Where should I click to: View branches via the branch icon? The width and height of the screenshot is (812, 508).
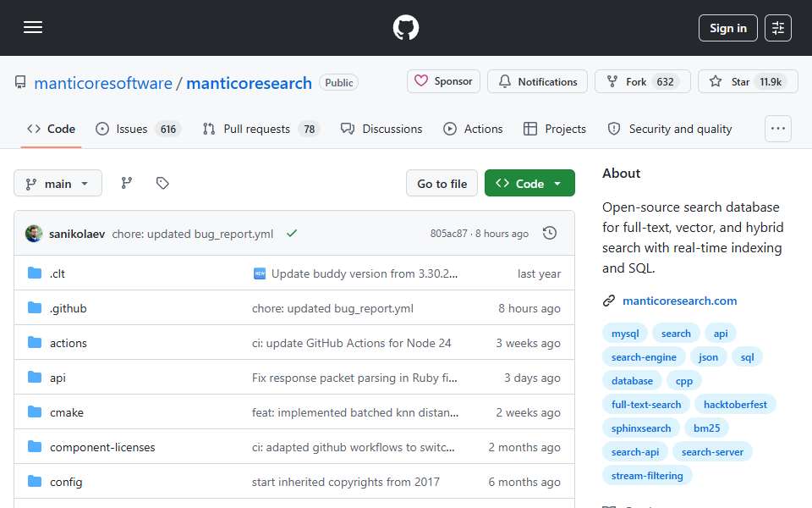126,183
